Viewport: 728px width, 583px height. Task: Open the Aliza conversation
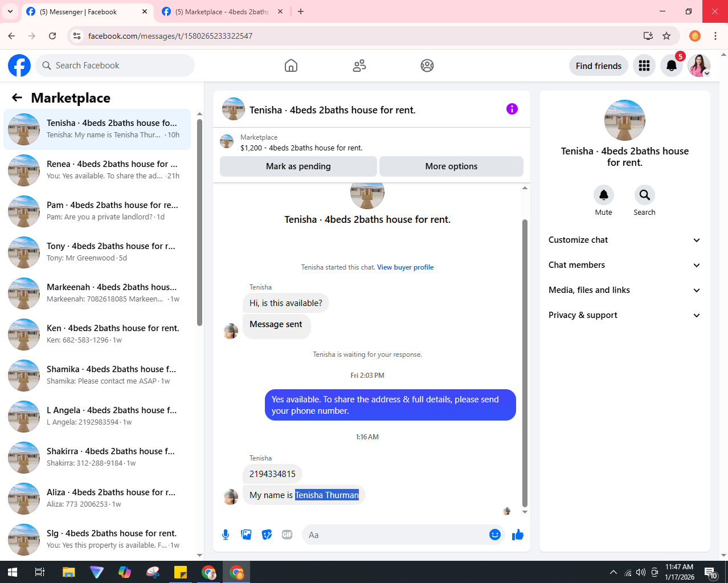coord(97,499)
